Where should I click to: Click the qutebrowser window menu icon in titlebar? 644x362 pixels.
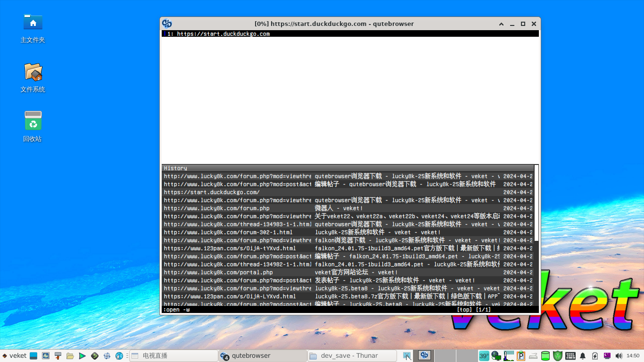click(167, 24)
